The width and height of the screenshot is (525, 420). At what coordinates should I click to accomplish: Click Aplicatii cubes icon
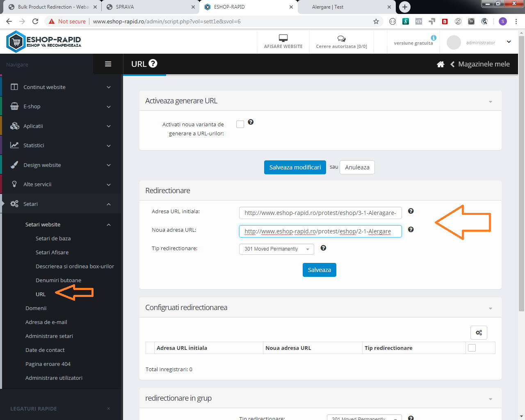click(14, 126)
